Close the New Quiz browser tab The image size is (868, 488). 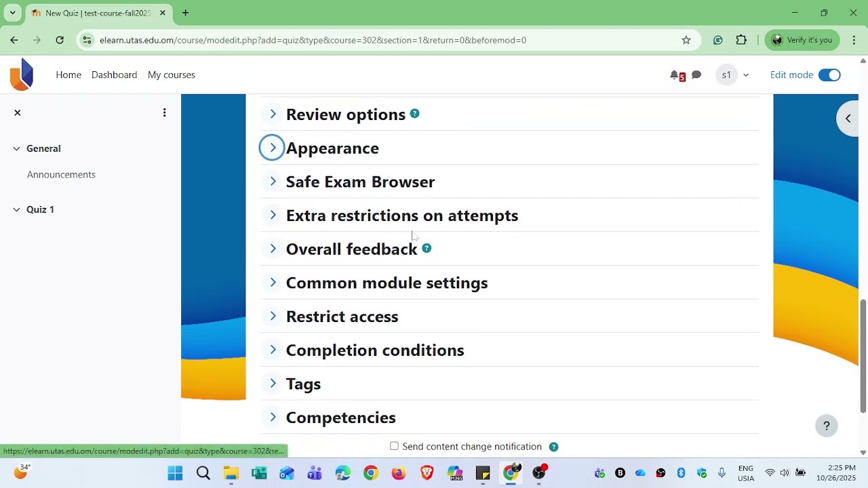(162, 13)
